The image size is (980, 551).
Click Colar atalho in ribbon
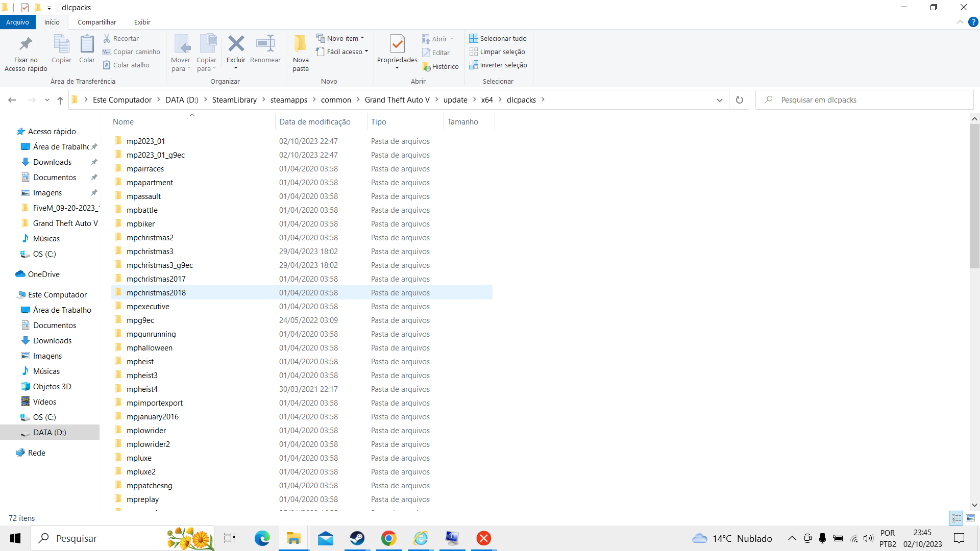click(x=126, y=65)
